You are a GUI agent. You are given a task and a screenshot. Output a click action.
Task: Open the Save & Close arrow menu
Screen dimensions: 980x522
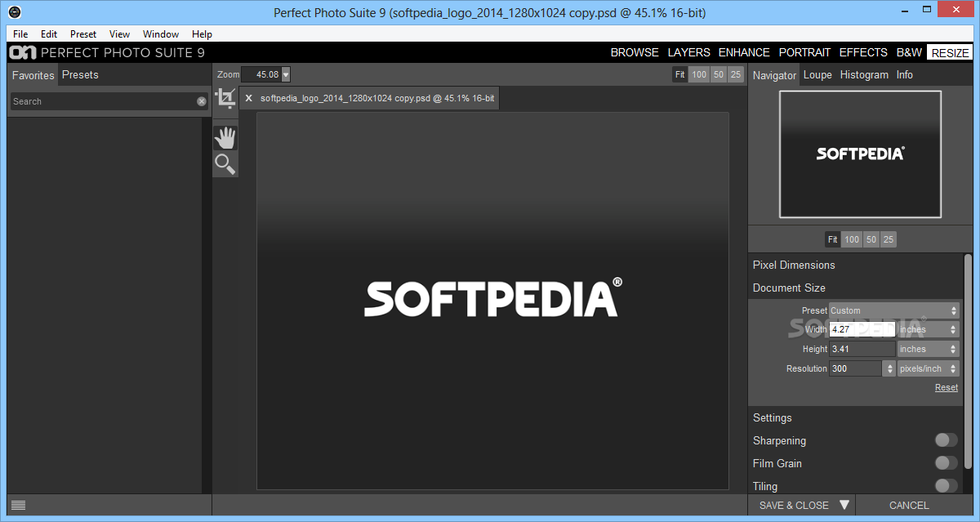(844, 505)
